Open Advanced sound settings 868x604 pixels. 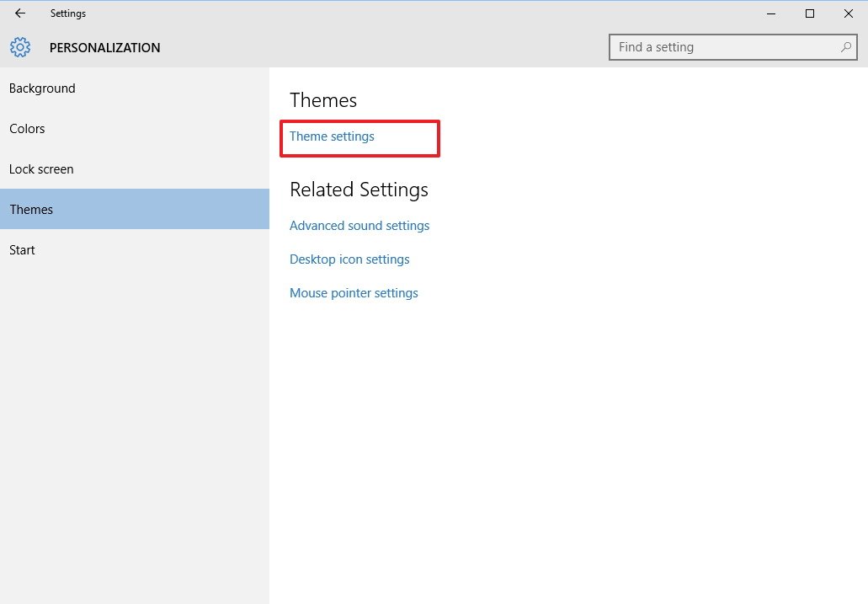359,226
